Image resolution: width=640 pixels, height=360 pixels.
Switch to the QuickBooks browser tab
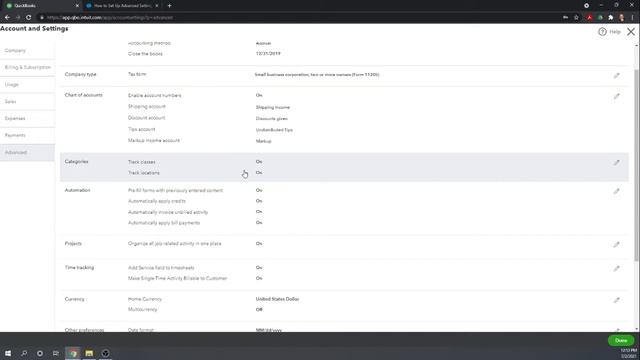[41, 6]
